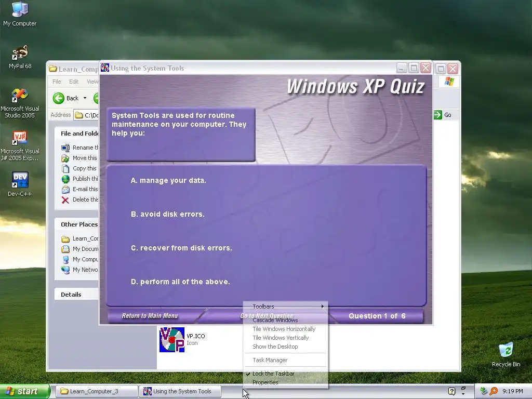Click the Start button
The width and height of the screenshot is (532, 399).
25,392
